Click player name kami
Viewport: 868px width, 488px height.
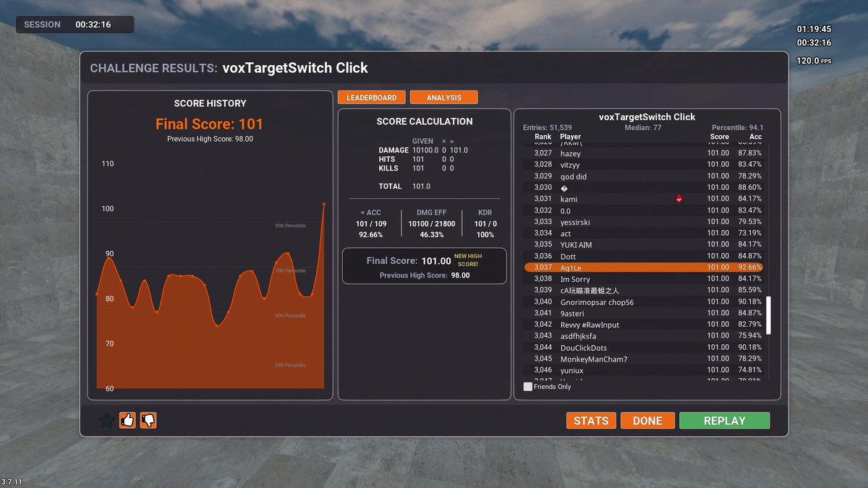pyautogui.click(x=569, y=199)
